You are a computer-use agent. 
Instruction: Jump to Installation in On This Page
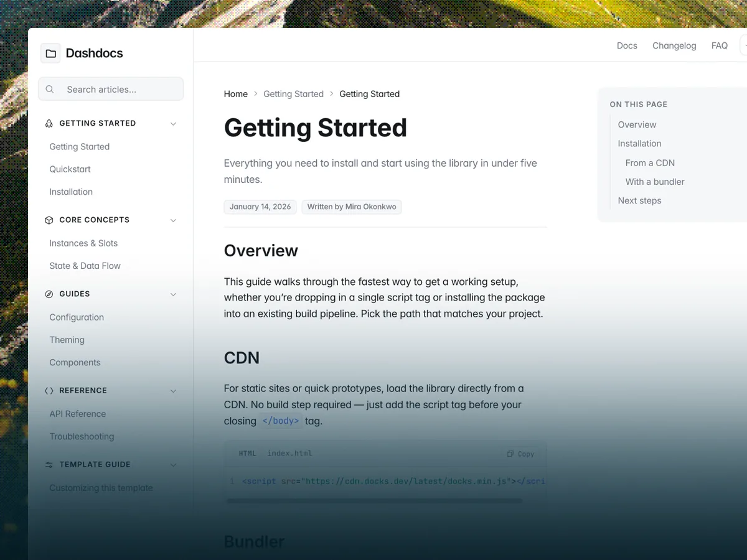click(639, 143)
